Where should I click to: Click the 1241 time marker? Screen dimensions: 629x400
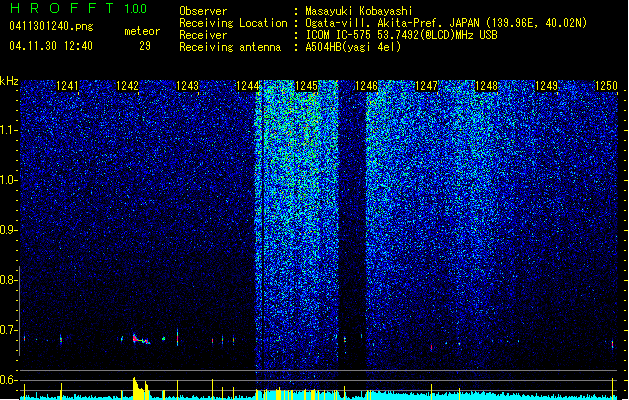tap(67, 86)
